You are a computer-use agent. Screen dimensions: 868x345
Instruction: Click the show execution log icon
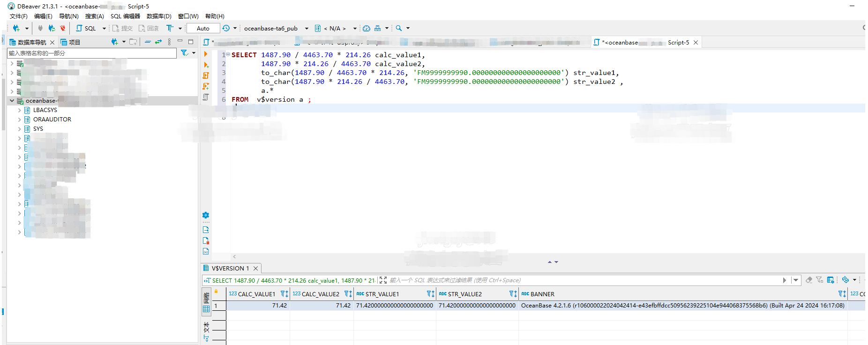[x=206, y=240]
